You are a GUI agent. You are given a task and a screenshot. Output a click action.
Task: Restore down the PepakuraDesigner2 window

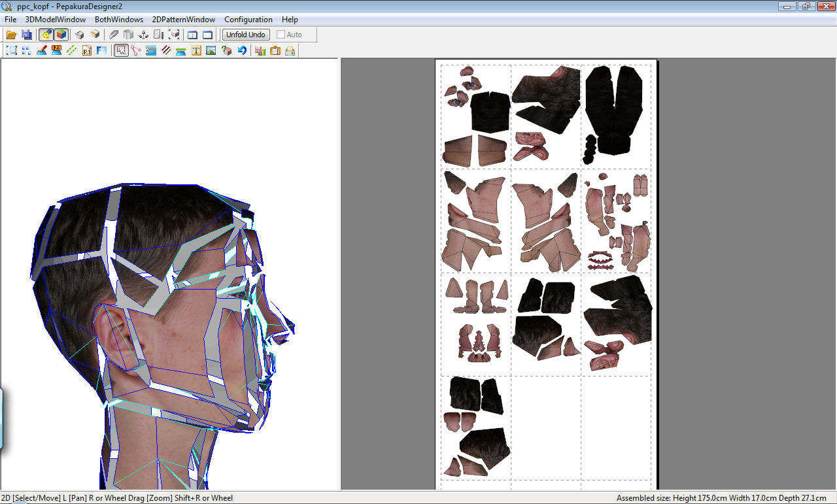[x=805, y=6]
